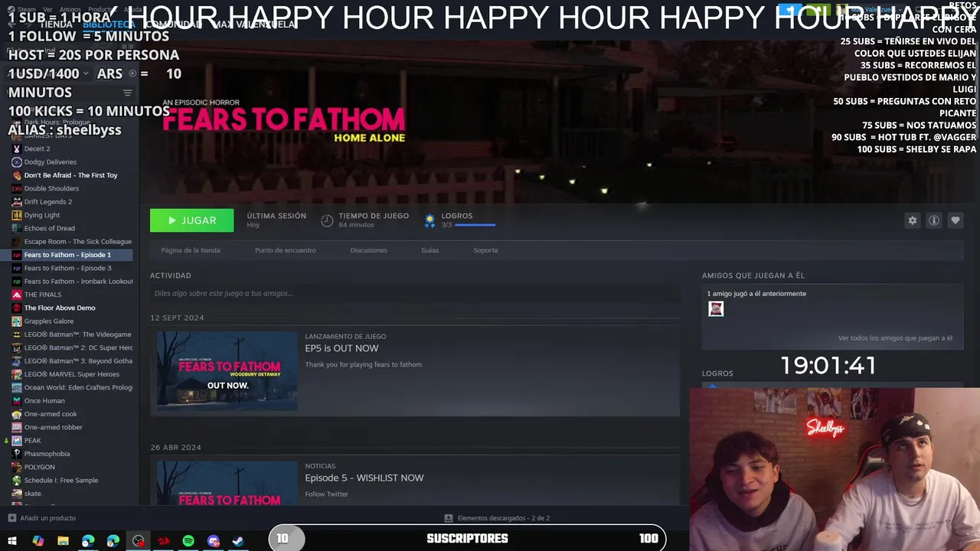980x551 pixels.
Task: Click the Tiempo de Juego clock icon
Action: click(327, 220)
